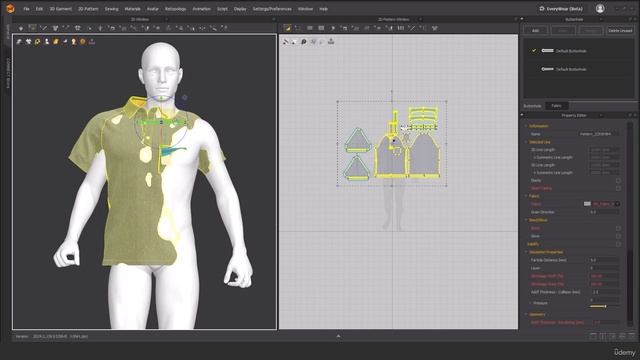Switch to the Fabric tab

[556, 106]
